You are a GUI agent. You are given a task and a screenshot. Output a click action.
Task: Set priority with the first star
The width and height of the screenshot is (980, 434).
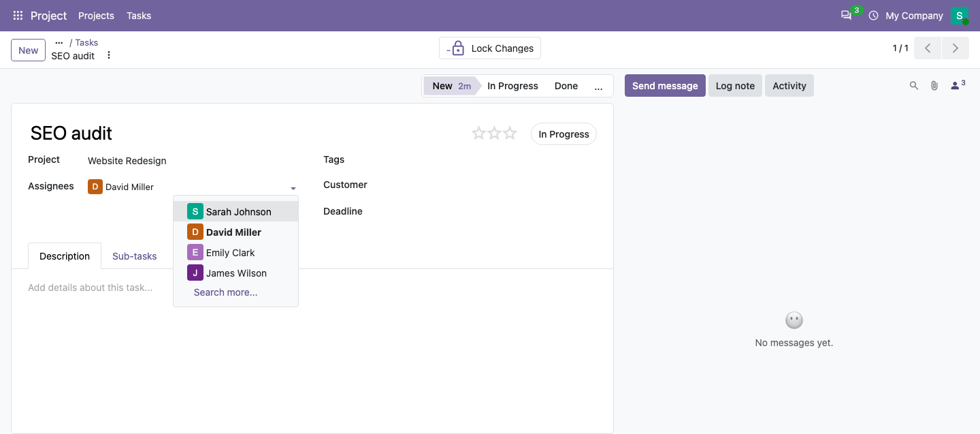(x=478, y=134)
